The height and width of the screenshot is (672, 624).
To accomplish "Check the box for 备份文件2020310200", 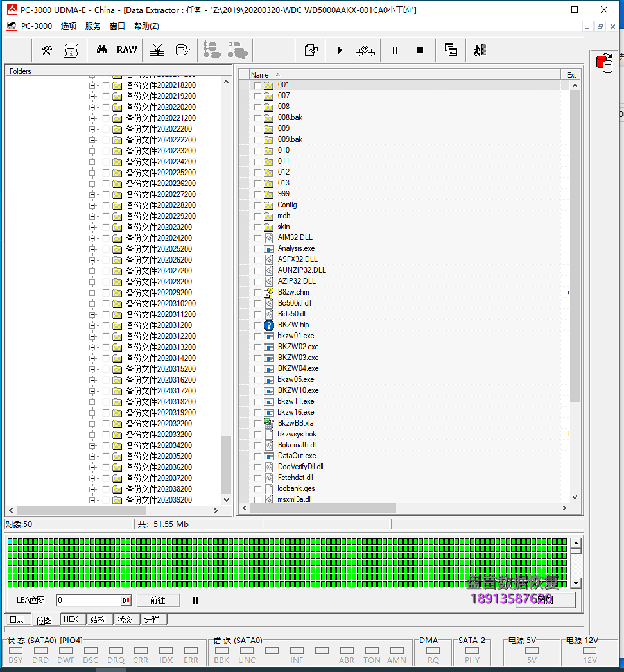I will tap(106, 304).
